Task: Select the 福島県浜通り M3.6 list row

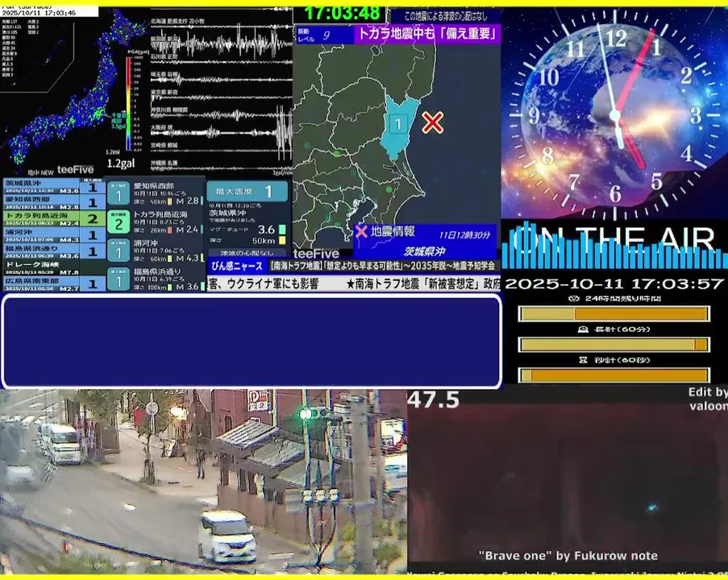Action: (x=55, y=251)
